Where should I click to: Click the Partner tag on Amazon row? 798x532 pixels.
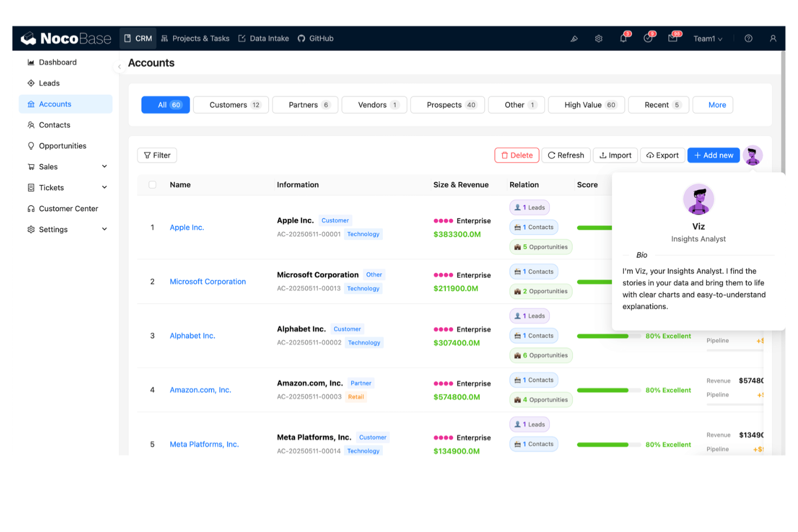pyautogui.click(x=361, y=384)
